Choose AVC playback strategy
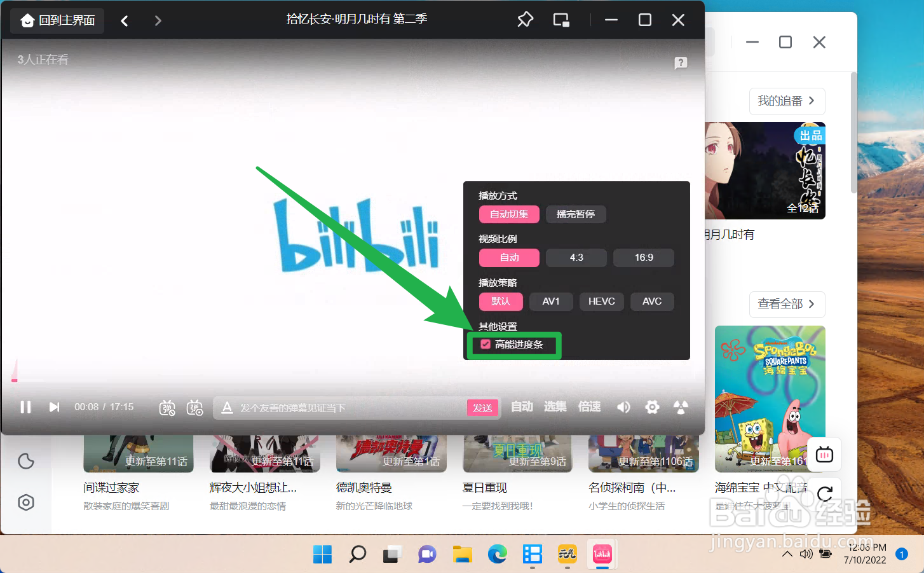This screenshot has width=924, height=573. click(652, 301)
